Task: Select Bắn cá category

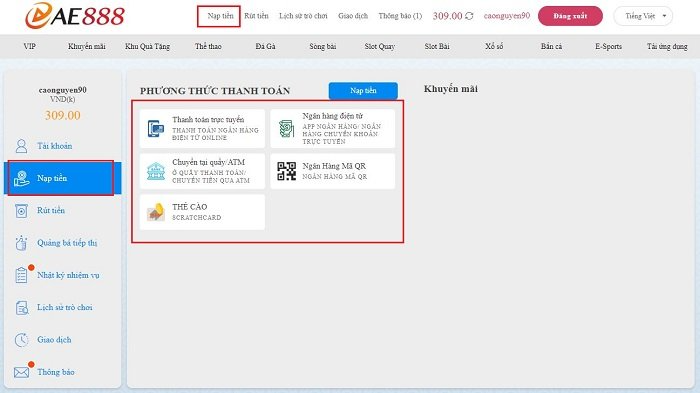Action: [x=551, y=46]
